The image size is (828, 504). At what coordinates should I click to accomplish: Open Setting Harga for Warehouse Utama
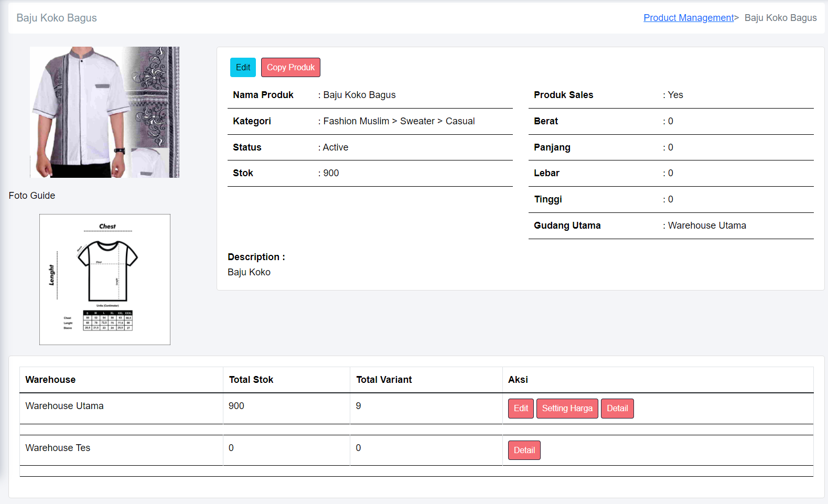coord(567,409)
